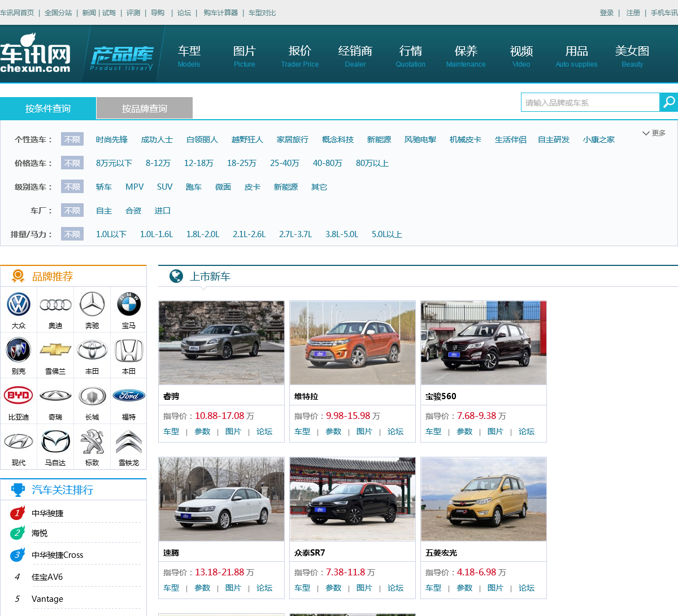Click the Audi (奥迪) brand logo
Viewport: 678px width, 616px height.
coord(55,305)
